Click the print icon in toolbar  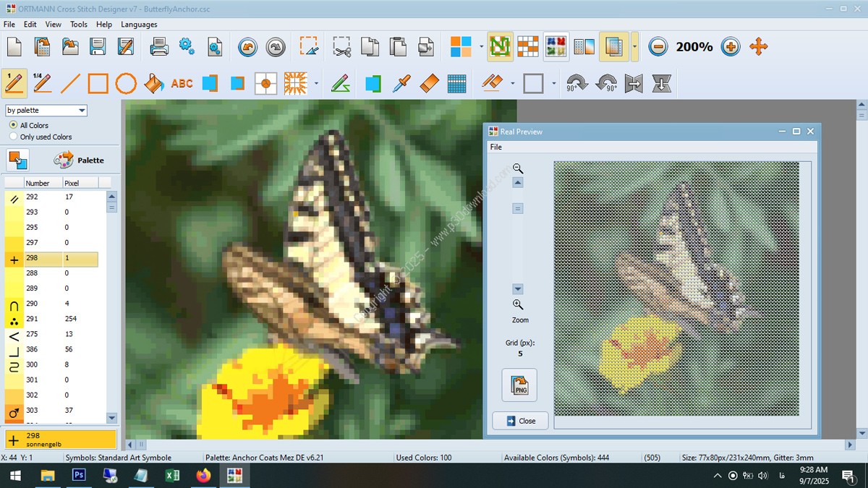coord(159,47)
